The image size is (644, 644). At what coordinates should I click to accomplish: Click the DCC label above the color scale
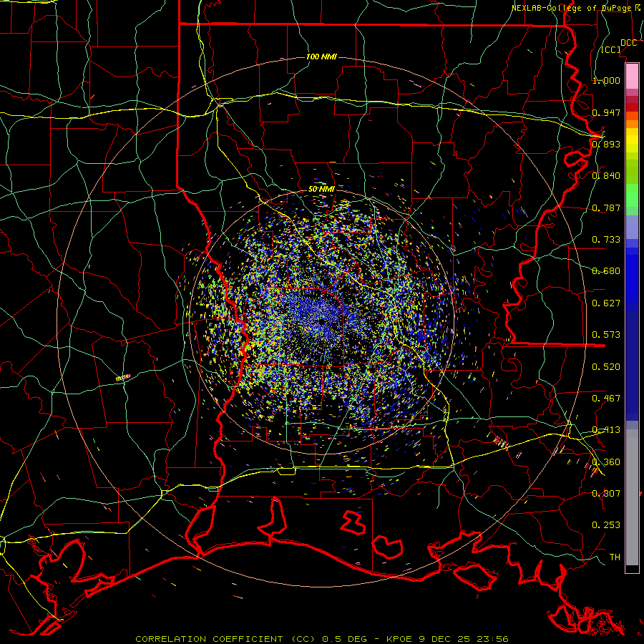tap(628, 43)
